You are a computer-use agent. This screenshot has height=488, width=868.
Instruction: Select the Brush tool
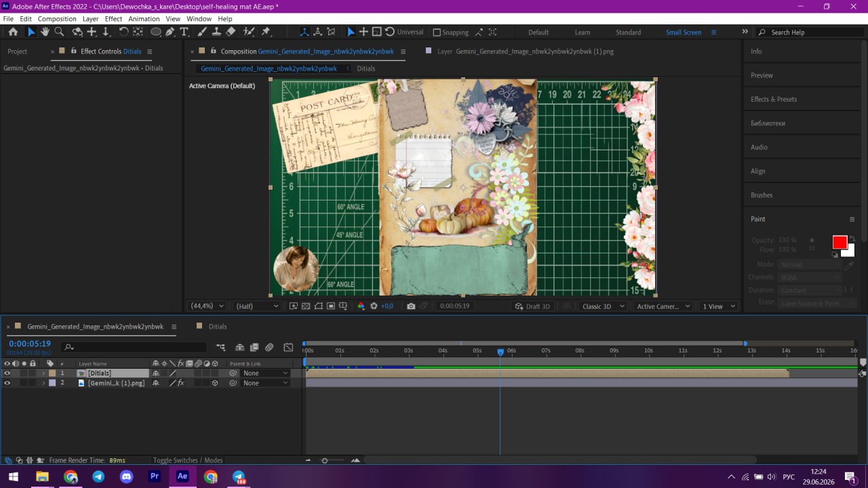coord(202,32)
